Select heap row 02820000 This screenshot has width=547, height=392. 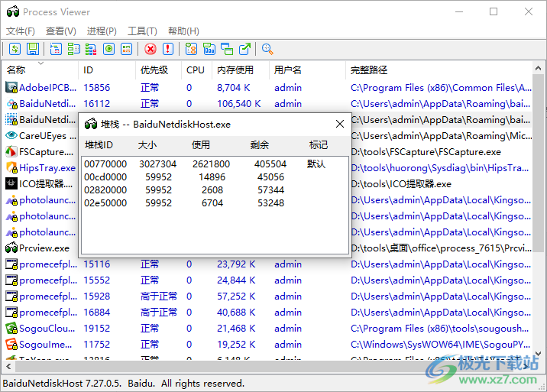click(215, 190)
